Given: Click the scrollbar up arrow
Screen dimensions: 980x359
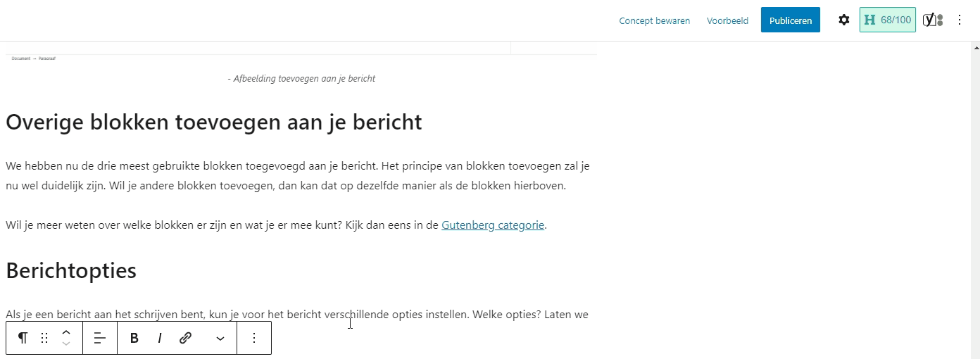Looking at the screenshot, I should [x=974, y=46].
